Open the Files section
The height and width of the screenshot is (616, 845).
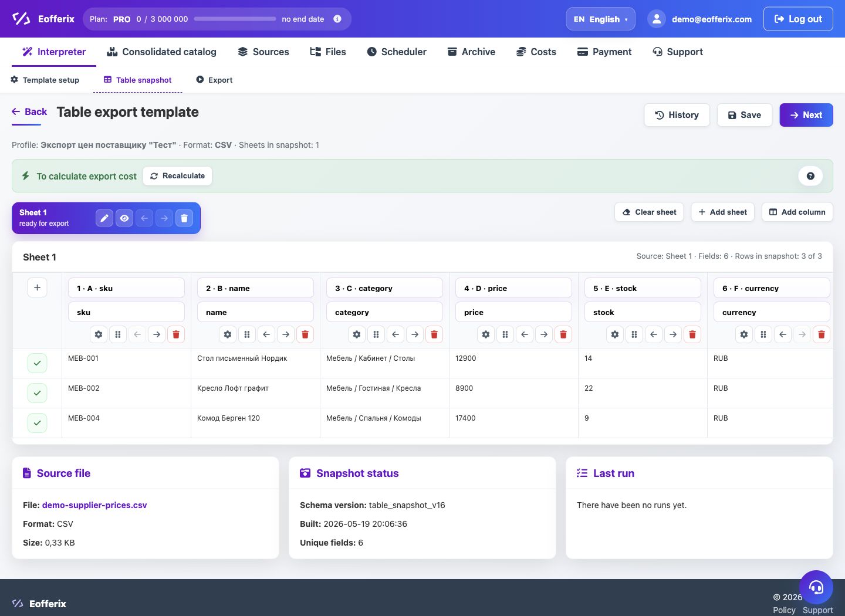point(328,52)
